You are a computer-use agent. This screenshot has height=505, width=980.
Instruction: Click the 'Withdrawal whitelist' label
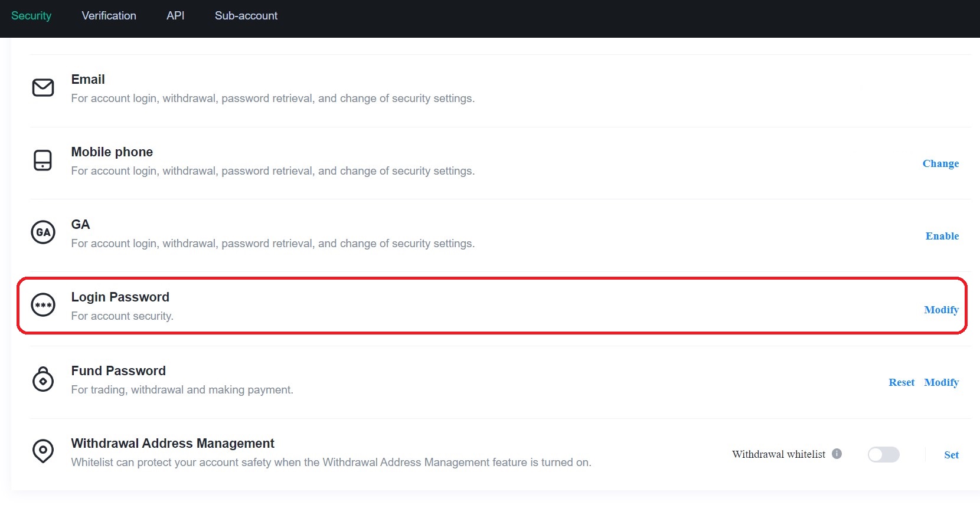tap(779, 454)
